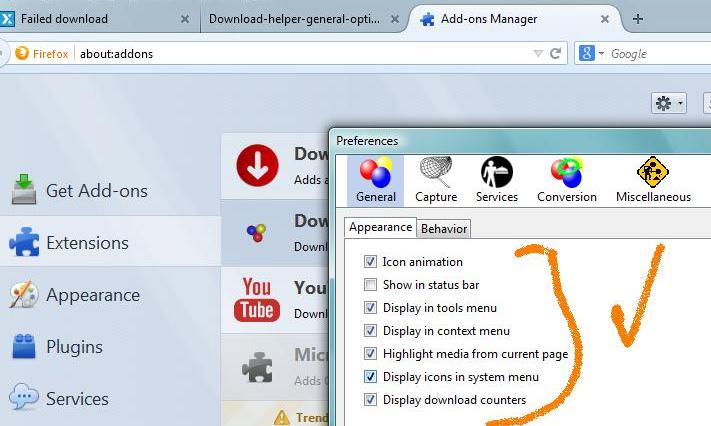Click the Firefox identity icon in address bar
711x426 pixels.
pos(22,53)
